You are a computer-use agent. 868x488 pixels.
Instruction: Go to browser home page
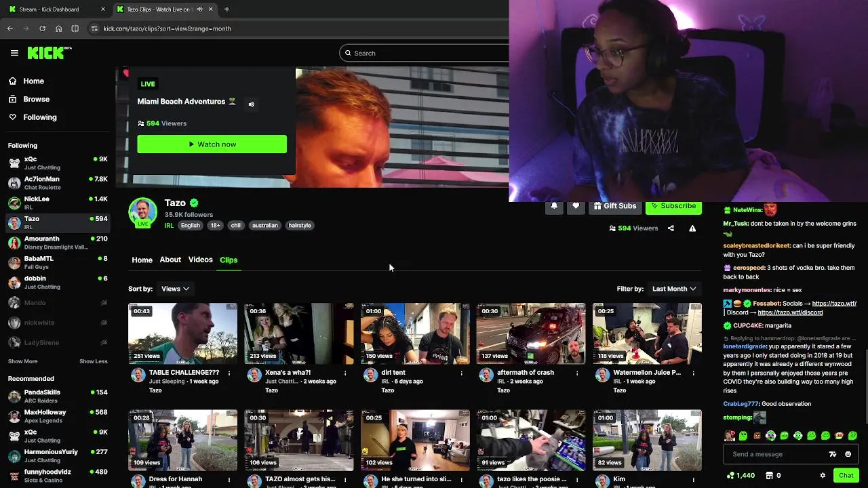tap(58, 28)
